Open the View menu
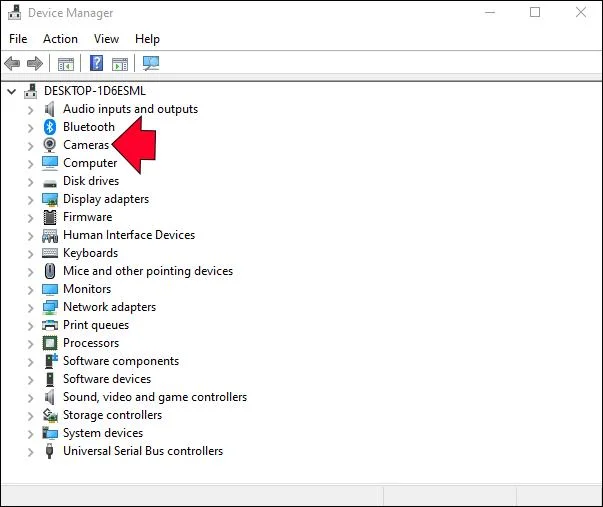 [x=107, y=39]
